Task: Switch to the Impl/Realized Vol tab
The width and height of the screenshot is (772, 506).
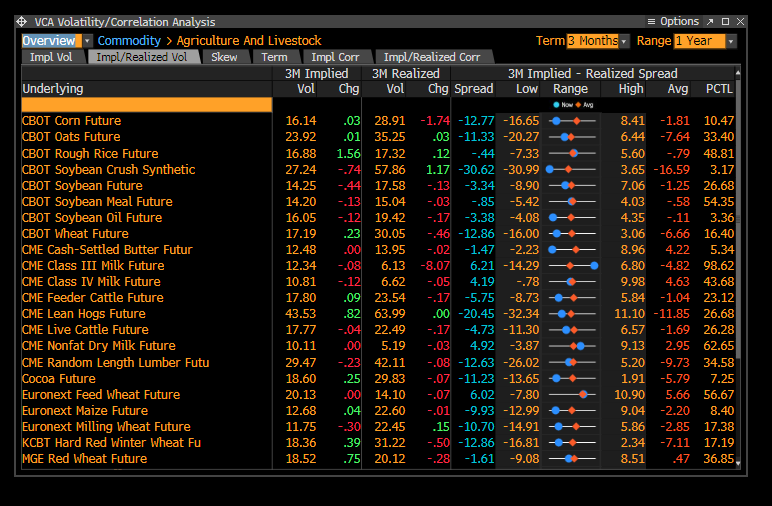Action: tap(142, 57)
